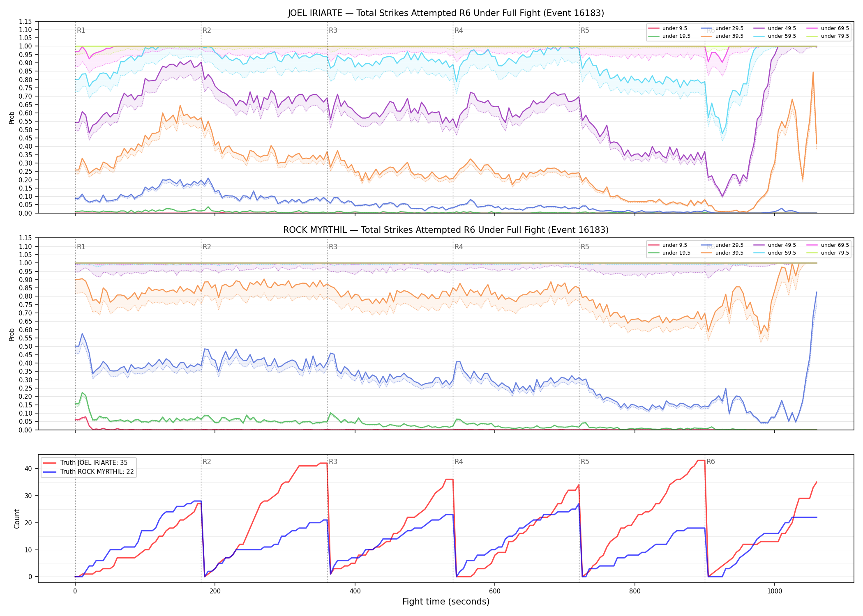Click 'Prob' axis label of Rock Myrthil chart
This screenshot has height=616, width=863.
tap(12, 334)
